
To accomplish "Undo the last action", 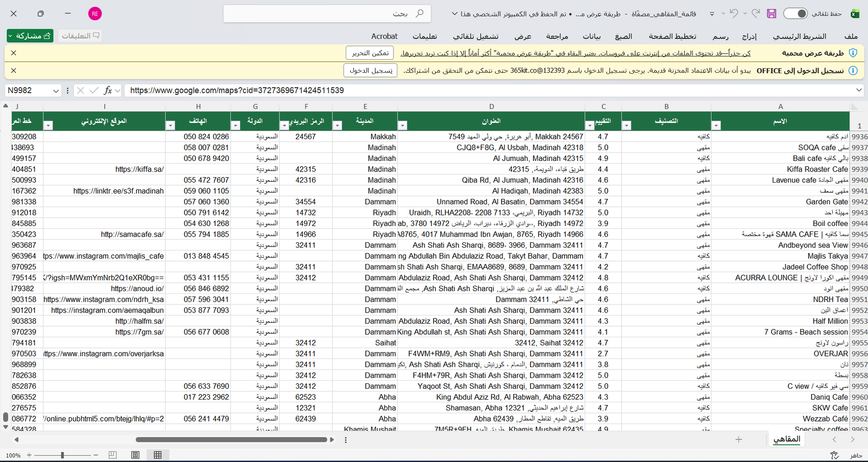I will 734,13.
